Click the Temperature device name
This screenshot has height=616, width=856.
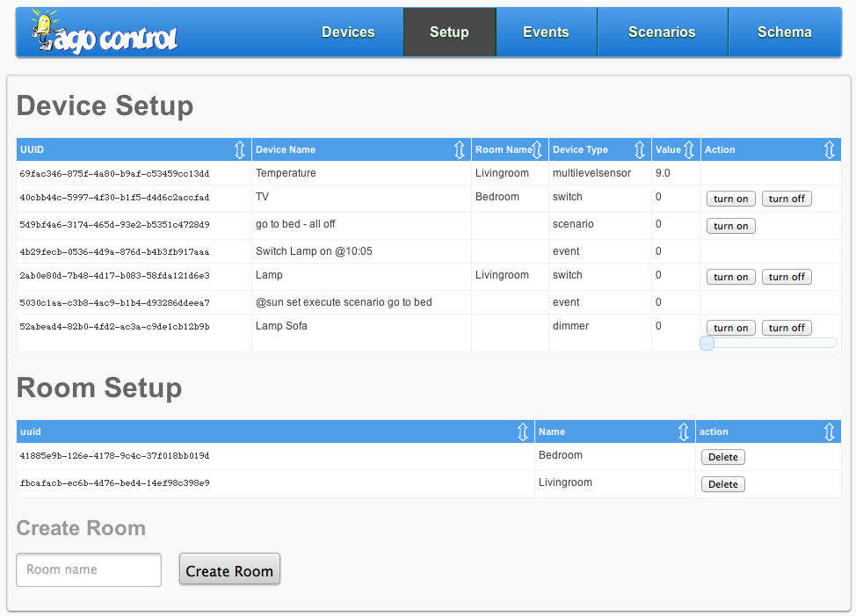pos(286,173)
